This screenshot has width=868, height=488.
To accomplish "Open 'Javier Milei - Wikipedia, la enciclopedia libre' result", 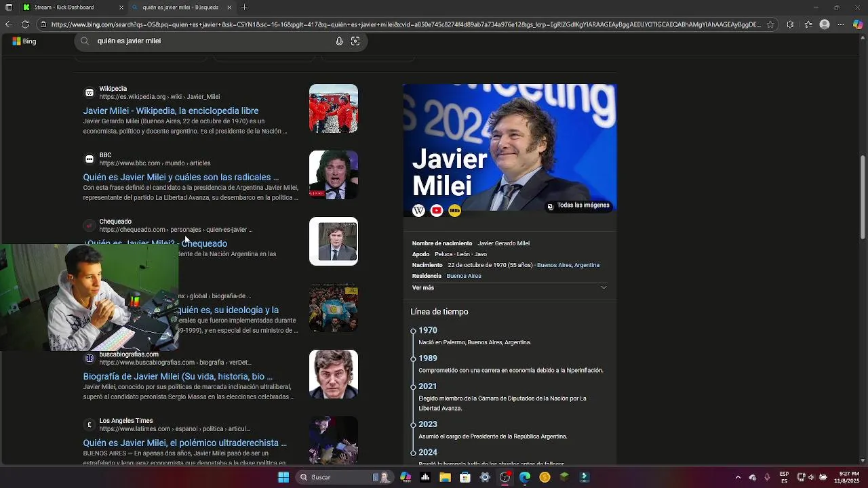I will (x=171, y=110).
